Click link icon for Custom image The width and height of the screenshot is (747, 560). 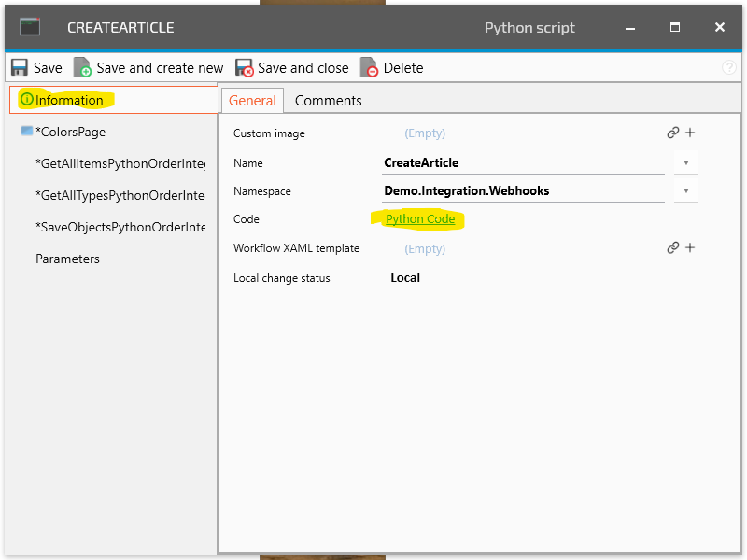(672, 133)
